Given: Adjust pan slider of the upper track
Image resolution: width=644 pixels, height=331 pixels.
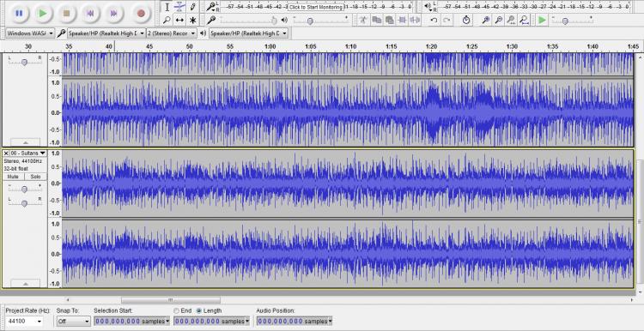Looking at the screenshot, I should pyautogui.click(x=25, y=62).
